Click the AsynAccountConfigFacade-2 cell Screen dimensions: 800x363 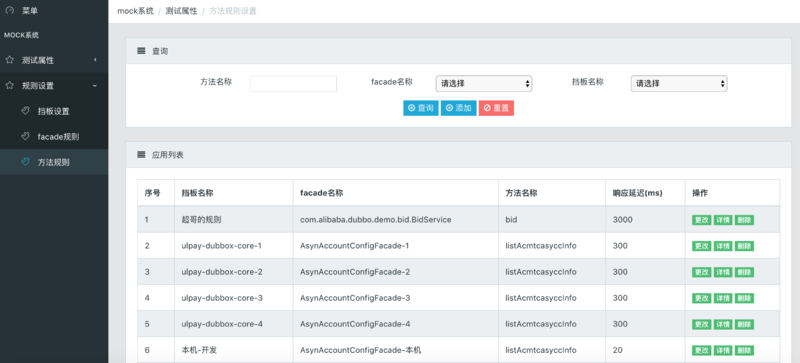click(396, 272)
